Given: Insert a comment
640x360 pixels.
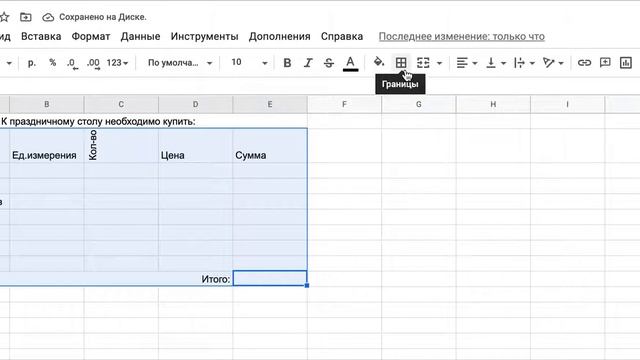Looking at the screenshot, I should [605, 62].
